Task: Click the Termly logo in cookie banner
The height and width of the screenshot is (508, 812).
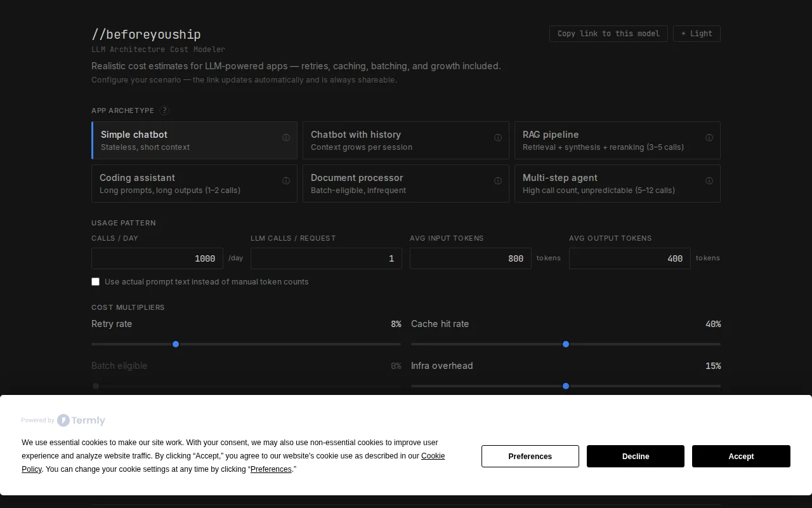Action: pyautogui.click(x=81, y=420)
